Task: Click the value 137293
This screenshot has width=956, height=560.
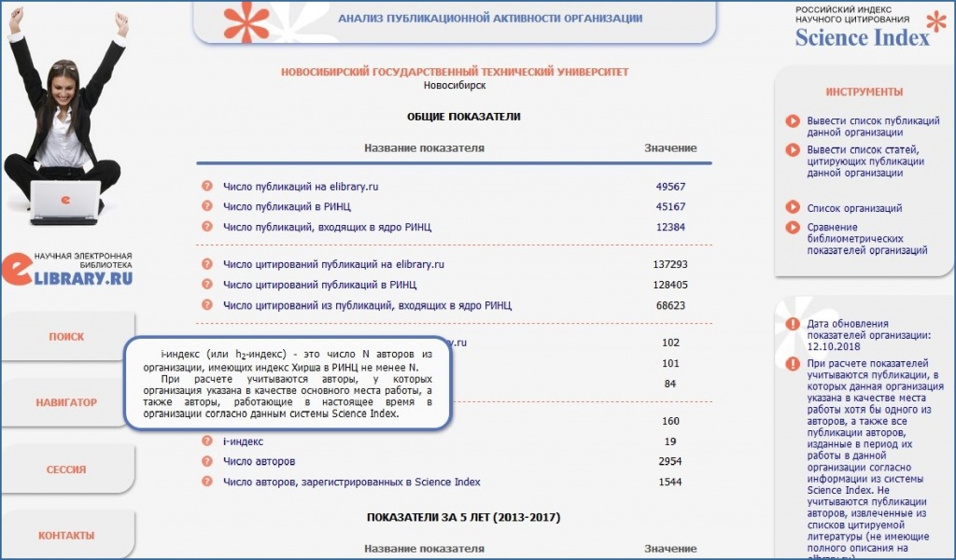Action: 670,264
